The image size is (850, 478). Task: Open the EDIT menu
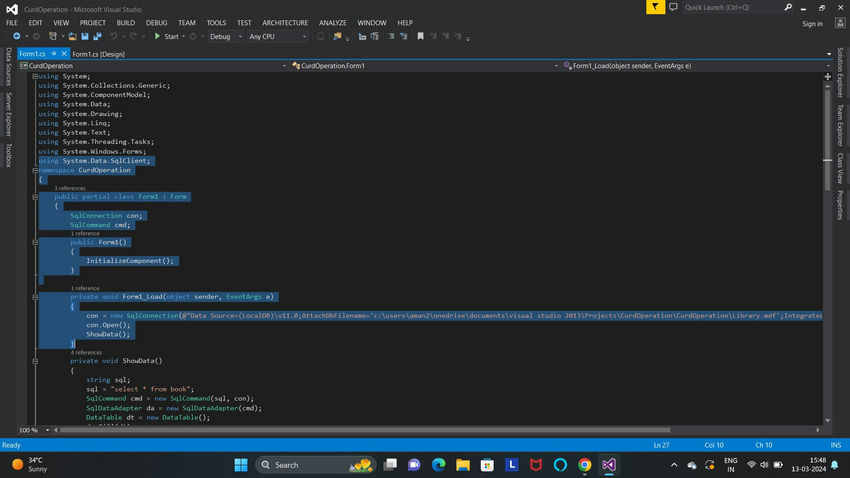pos(35,23)
